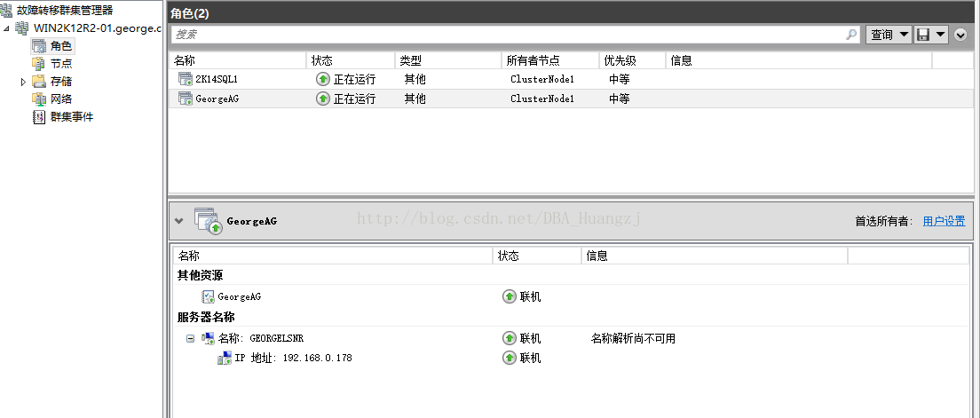The width and height of the screenshot is (980, 418).
Task: Click the 2K14SQL1 role icon
Action: 185,79
